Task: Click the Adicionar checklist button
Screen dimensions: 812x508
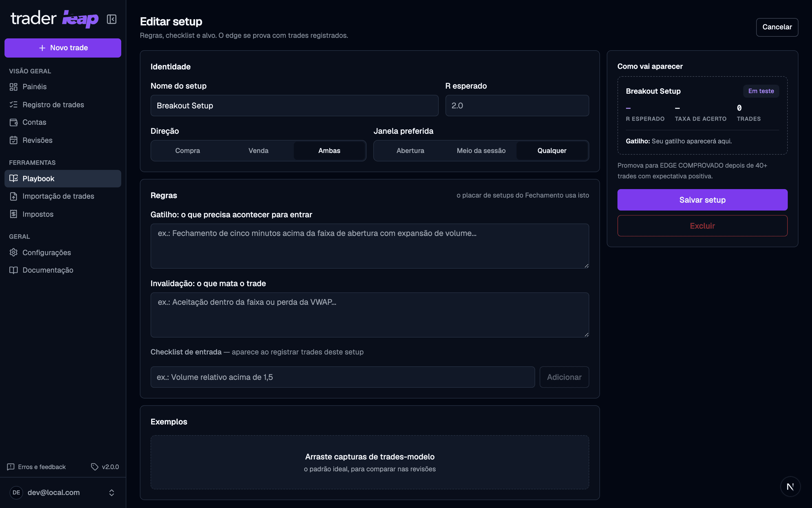Action: click(x=564, y=377)
